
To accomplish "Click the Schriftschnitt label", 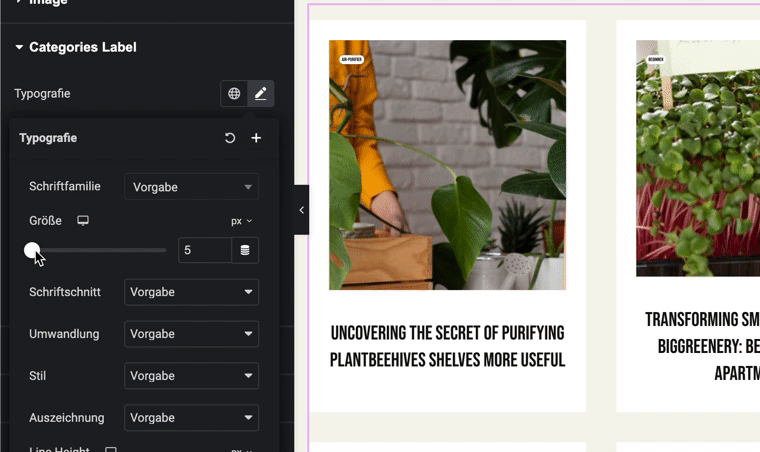I will pyautogui.click(x=65, y=292).
